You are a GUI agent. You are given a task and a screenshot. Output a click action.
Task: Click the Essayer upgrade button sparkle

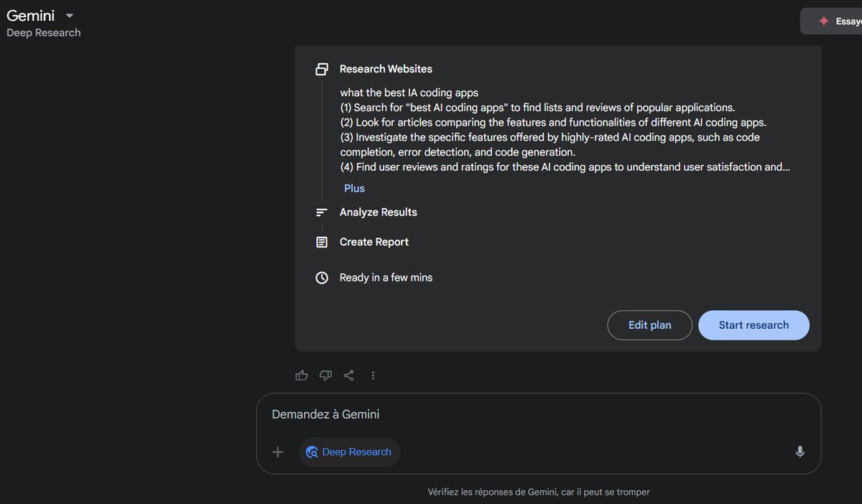(x=824, y=22)
